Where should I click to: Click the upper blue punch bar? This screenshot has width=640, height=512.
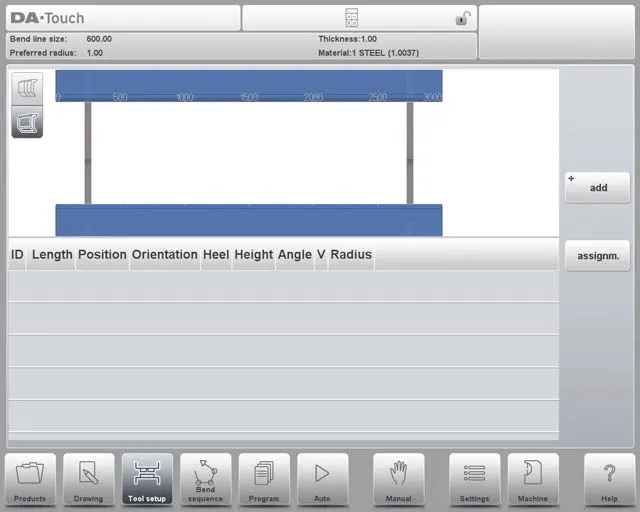pyautogui.click(x=248, y=85)
